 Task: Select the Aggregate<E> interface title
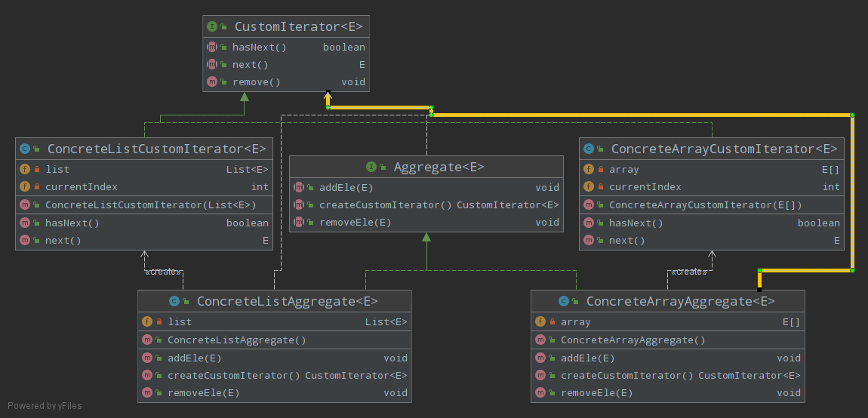pyautogui.click(x=439, y=167)
